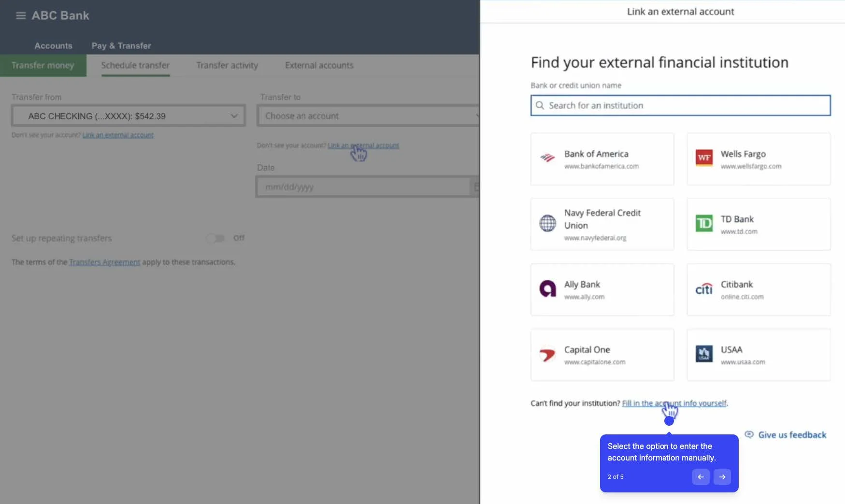Click the search magnifier icon
The width and height of the screenshot is (845, 504).
tap(540, 105)
